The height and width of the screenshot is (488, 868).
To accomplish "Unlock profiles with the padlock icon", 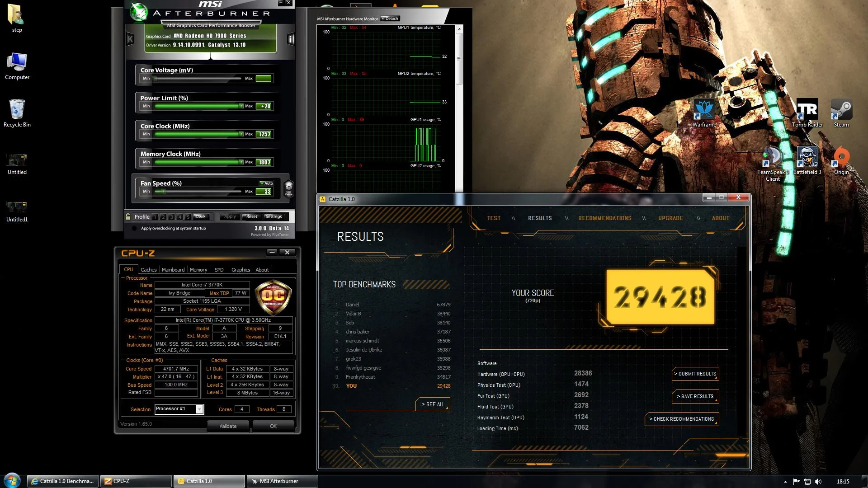I will click(128, 216).
